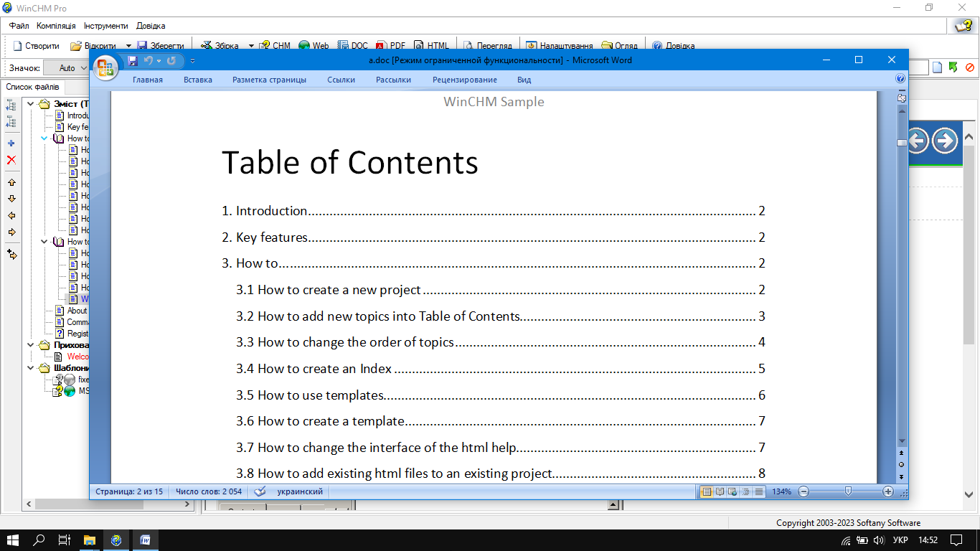Open Інструменти menu in WinCHM
This screenshot has width=980, height=551.
point(105,26)
